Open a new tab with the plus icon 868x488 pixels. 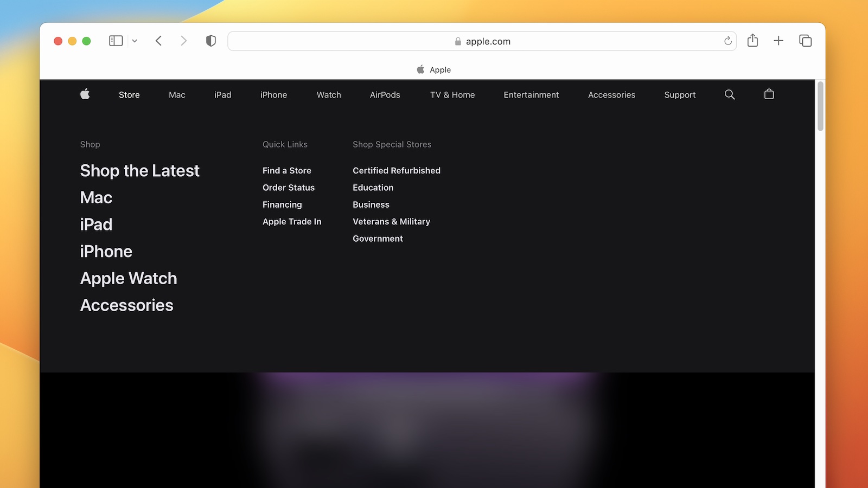(778, 40)
